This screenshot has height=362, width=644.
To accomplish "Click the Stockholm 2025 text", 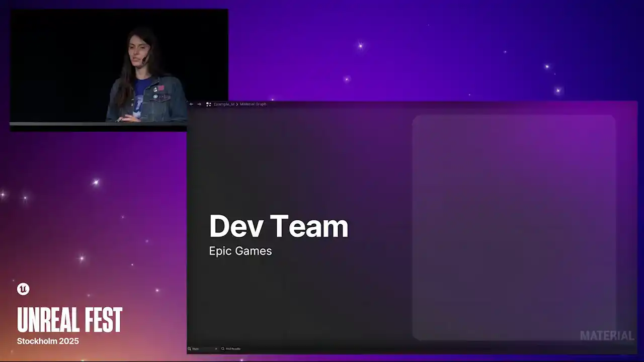I will [48, 341].
